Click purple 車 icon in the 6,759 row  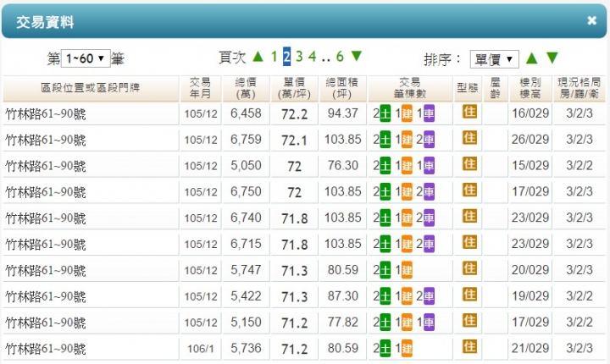(x=429, y=140)
